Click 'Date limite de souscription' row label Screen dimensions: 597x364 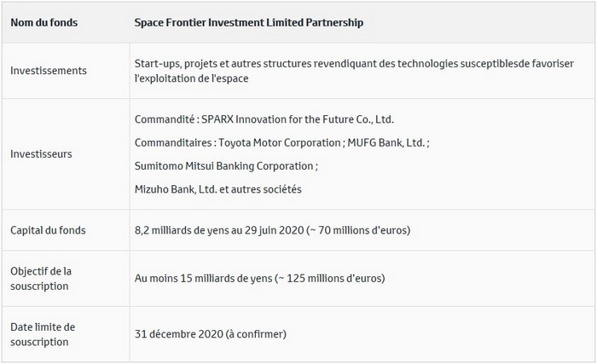click(x=43, y=334)
